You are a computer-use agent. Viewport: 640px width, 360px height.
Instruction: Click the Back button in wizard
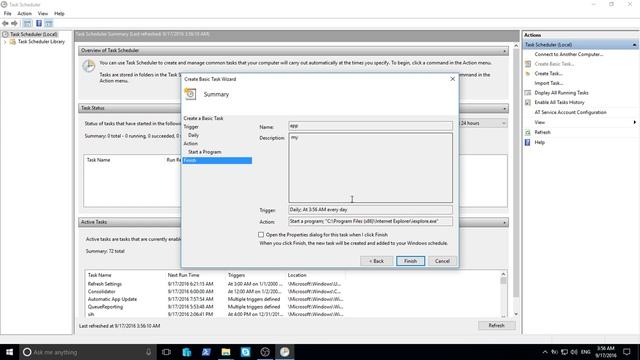[x=376, y=261]
